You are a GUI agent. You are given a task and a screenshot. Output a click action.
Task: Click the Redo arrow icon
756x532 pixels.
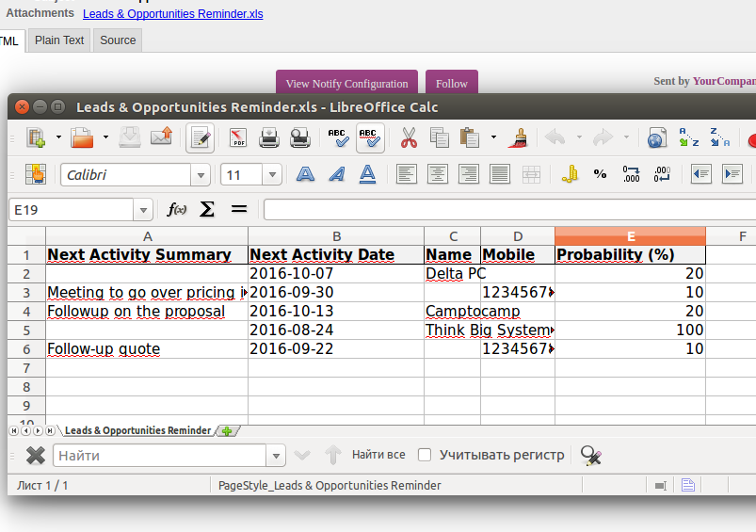tap(603, 137)
